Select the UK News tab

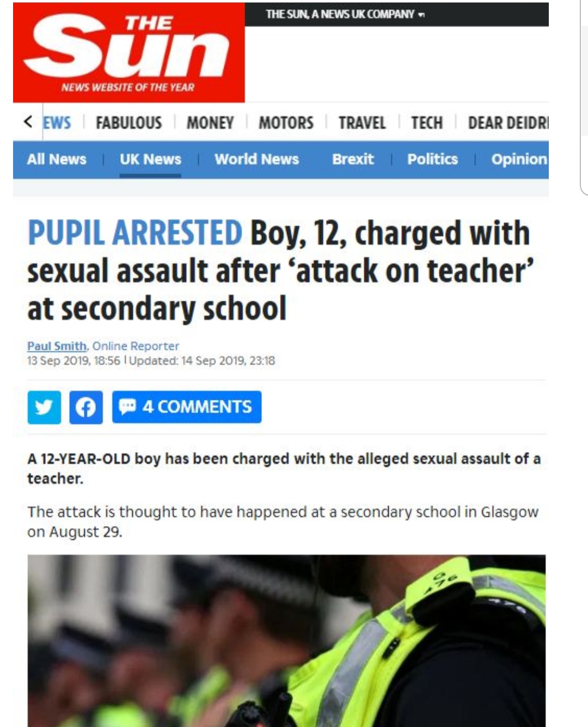coord(150,159)
